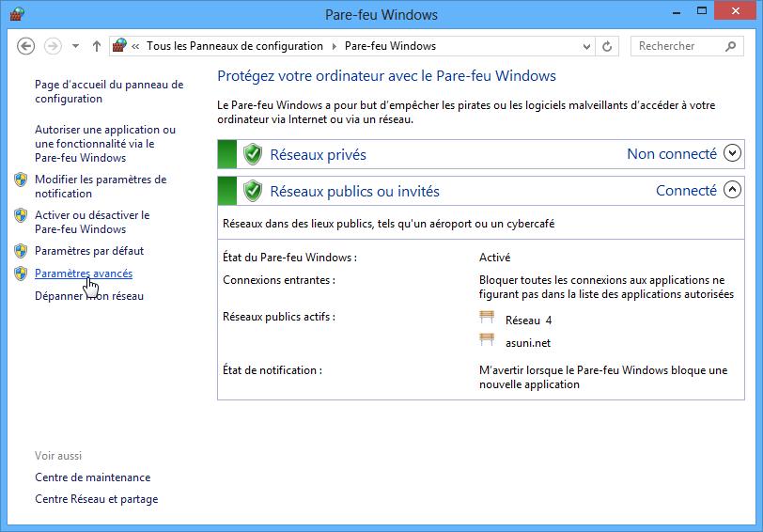Open Activer ou désactiver le Pare-feu Windows

click(92, 222)
